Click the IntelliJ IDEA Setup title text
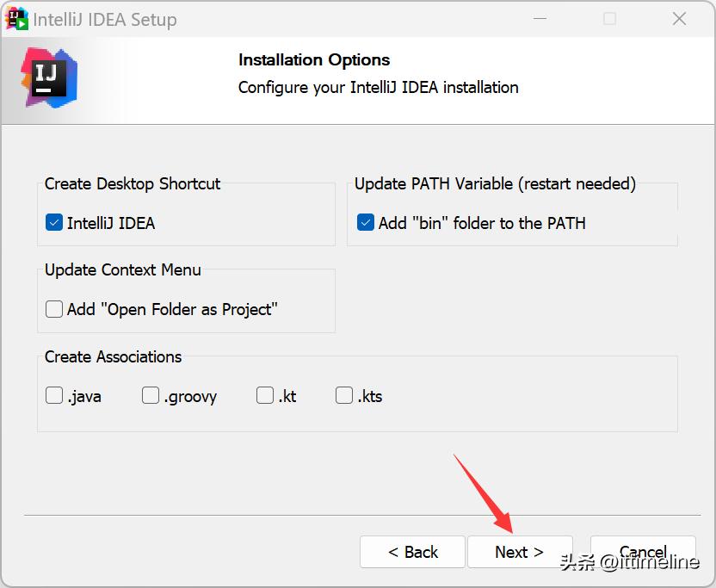Screen dimensions: 716x588 [x=105, y=20]
